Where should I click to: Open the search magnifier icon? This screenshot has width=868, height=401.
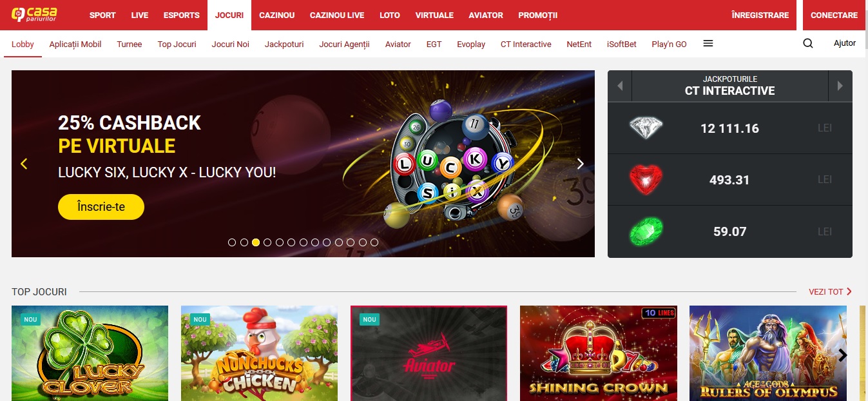point(808,44)
